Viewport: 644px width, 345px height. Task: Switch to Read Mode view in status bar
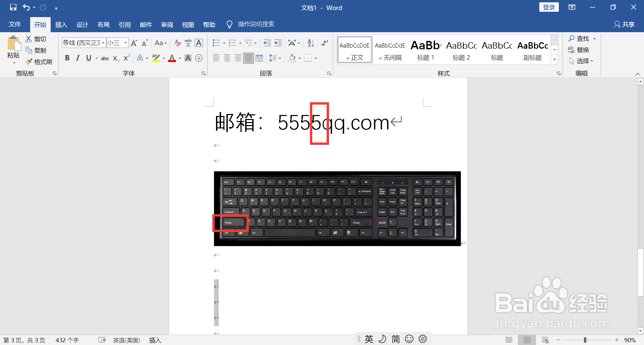[x=509, y=340]
